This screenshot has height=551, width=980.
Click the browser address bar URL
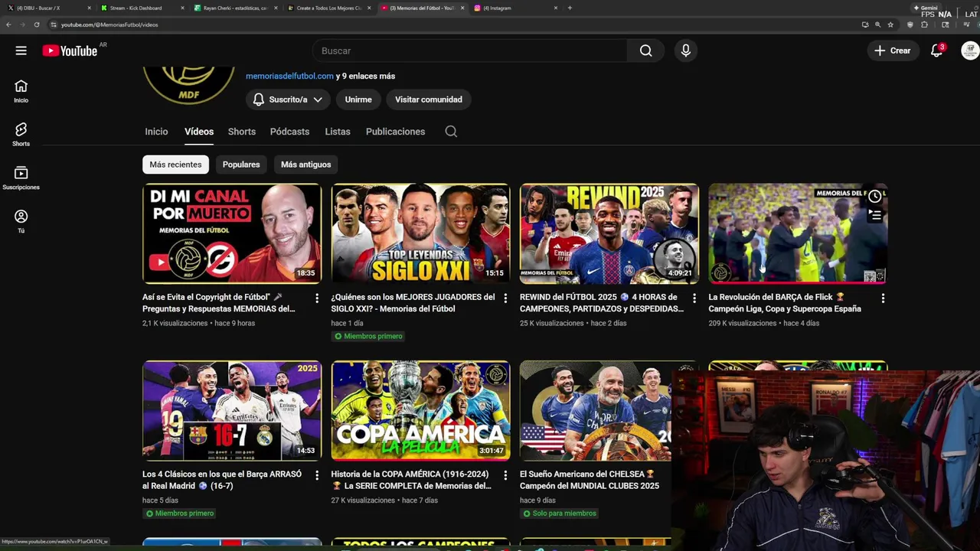coord(109,24)
